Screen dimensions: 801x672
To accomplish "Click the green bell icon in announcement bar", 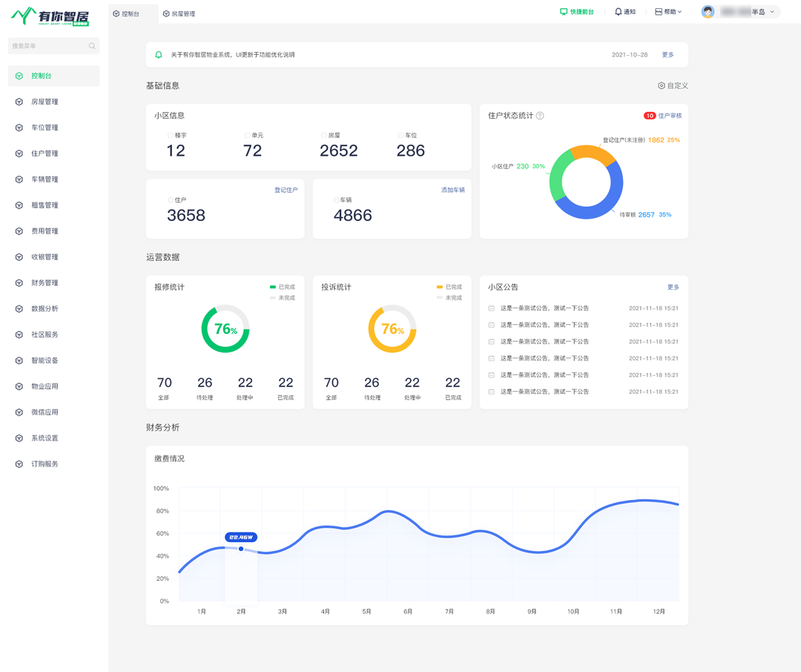I will (158, 55).
